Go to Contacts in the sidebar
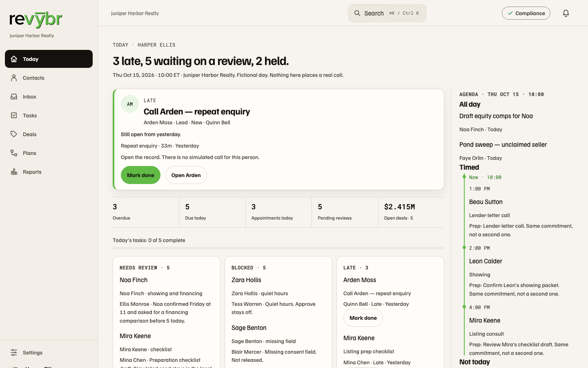Image resolution: width=588 pixels, height=368 pixels. (49, 78)
